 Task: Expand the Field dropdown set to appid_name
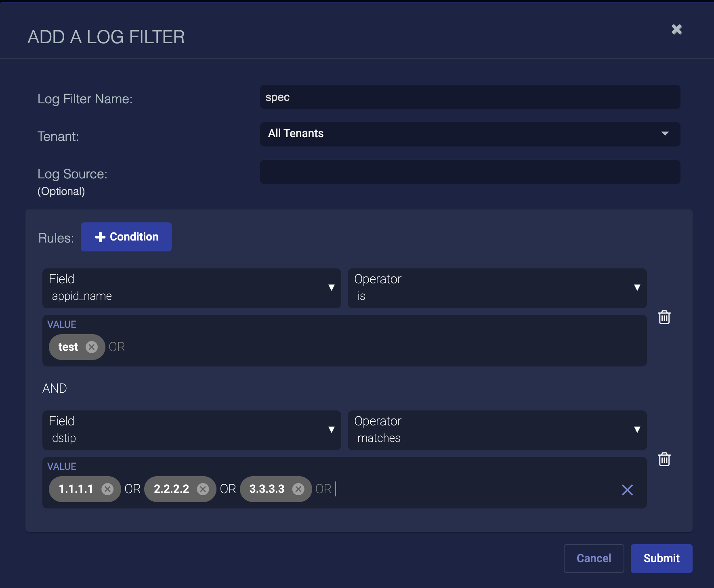click(x=191, y=288)
